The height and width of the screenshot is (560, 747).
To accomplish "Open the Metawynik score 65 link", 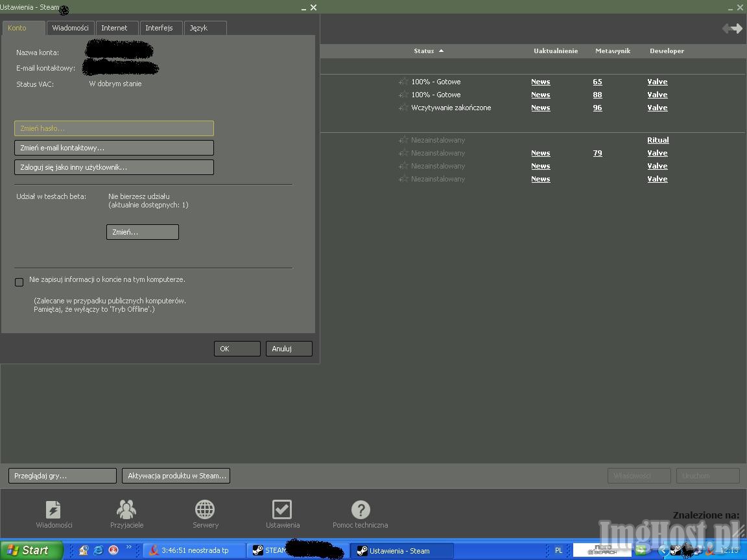I will (597, 82).
